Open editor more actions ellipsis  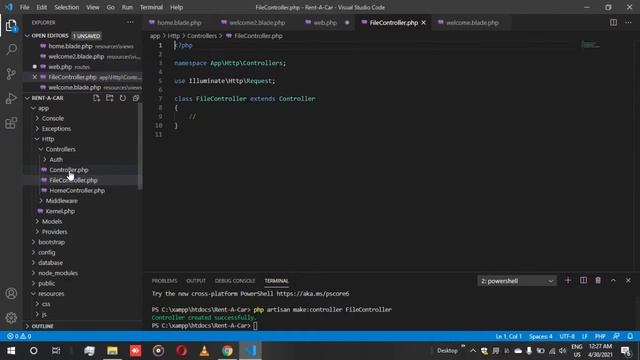point(628,22)
